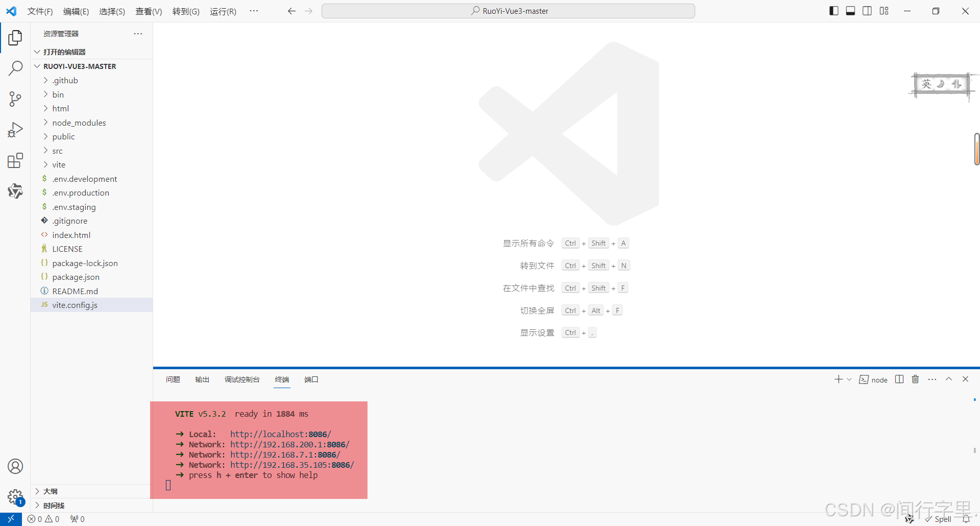980x526 pixels.
Task: Open the http://localhost:8086/ link in terminal
Action: [280, 434]
